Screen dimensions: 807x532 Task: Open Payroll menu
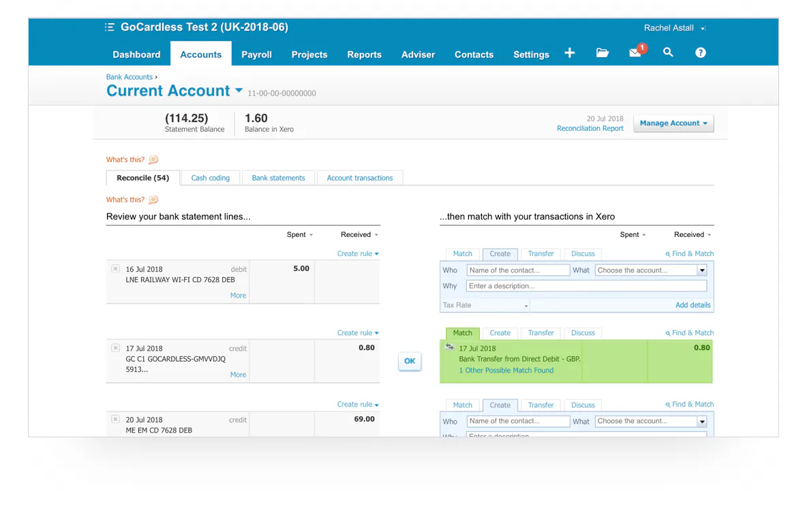(x=256, y=54)
